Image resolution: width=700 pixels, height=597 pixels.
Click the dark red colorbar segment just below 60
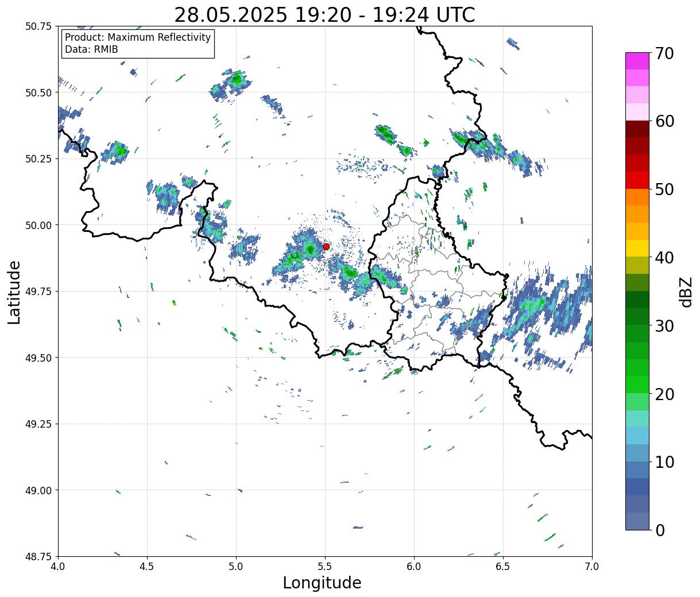pos(637,129)
